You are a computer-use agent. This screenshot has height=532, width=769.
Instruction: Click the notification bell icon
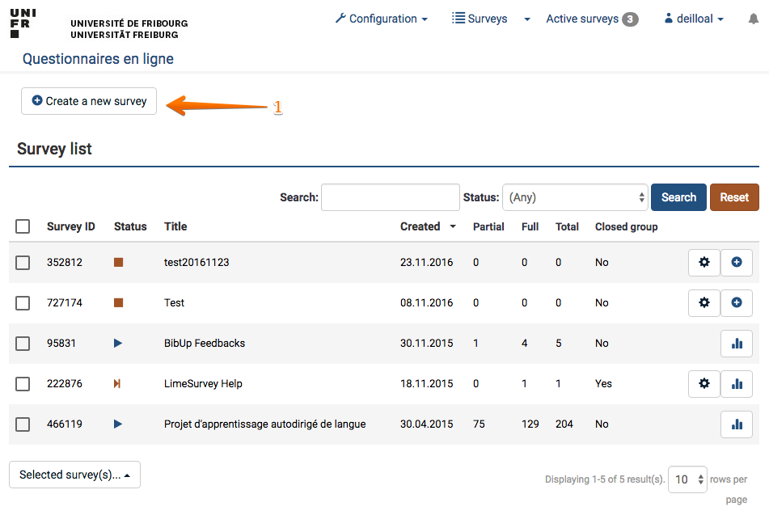[x=754, y=19]
